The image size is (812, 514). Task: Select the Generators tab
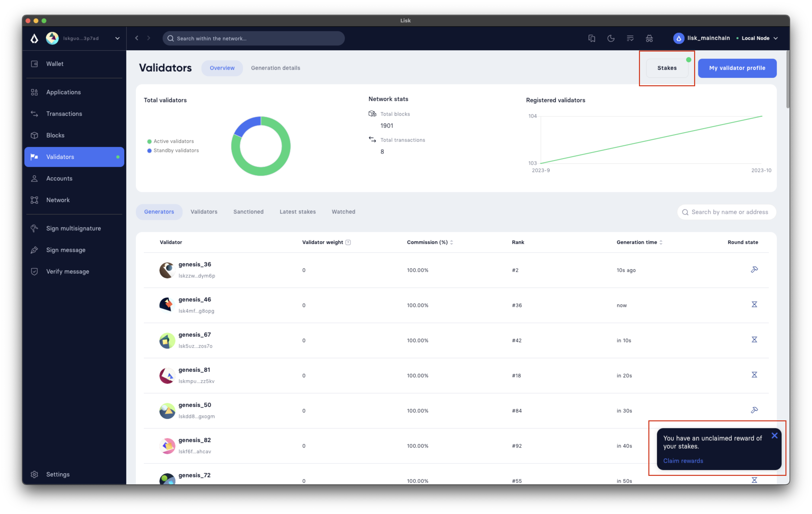click(x=159, y=212)
